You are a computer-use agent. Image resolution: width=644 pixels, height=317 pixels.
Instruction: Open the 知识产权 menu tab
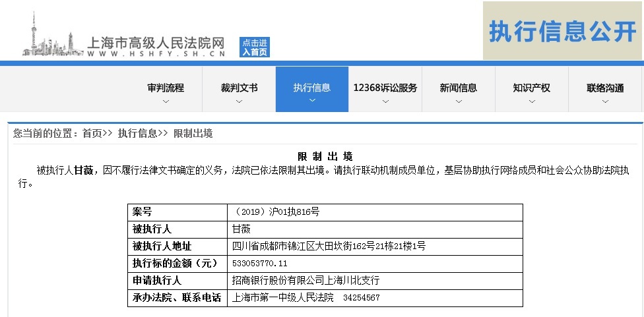[531, 88]
